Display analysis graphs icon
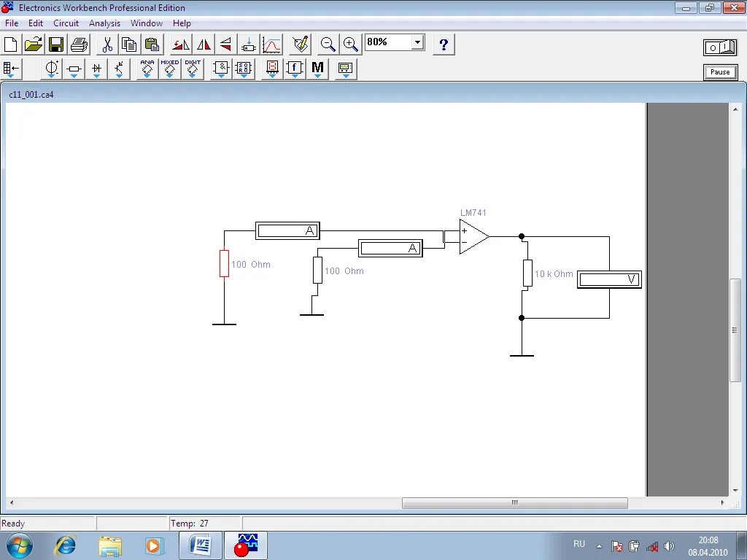747x560 pixels. (271, 44)
